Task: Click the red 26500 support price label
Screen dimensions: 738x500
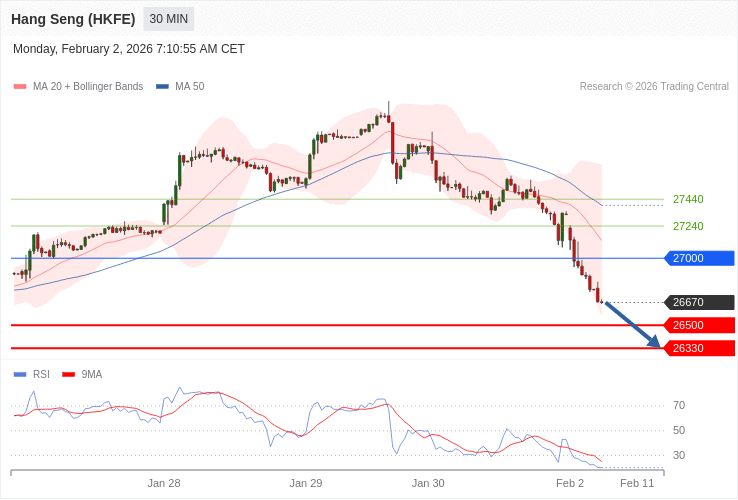Action: (x=699, y=325)
